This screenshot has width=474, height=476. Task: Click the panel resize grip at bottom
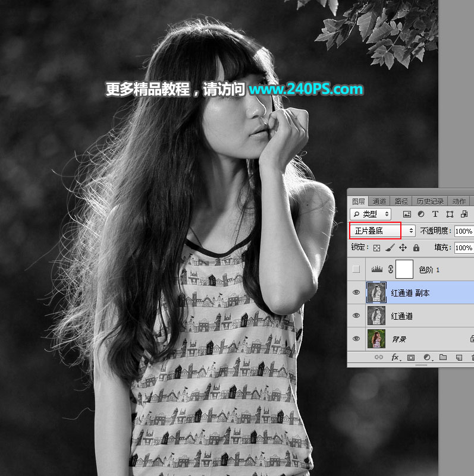click(421, 365)
